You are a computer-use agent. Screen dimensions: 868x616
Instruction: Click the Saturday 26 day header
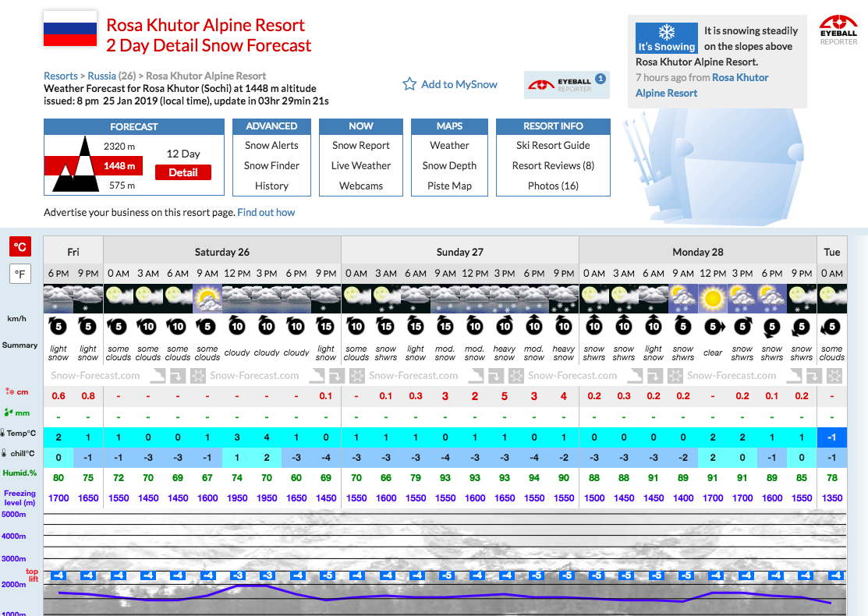tap(222, 252)
